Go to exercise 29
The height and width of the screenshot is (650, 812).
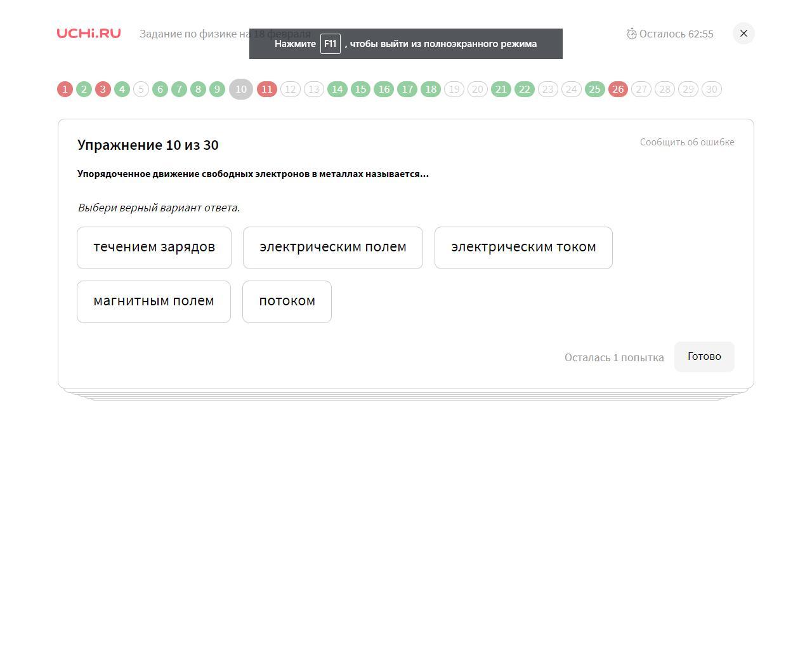click(x=688, y=90)
